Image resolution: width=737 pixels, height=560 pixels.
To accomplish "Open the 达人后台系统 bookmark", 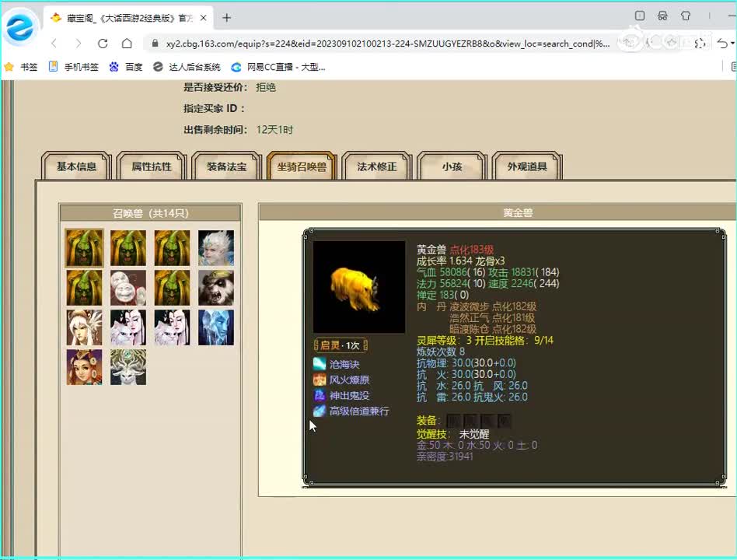I will [x=187, y=67].
